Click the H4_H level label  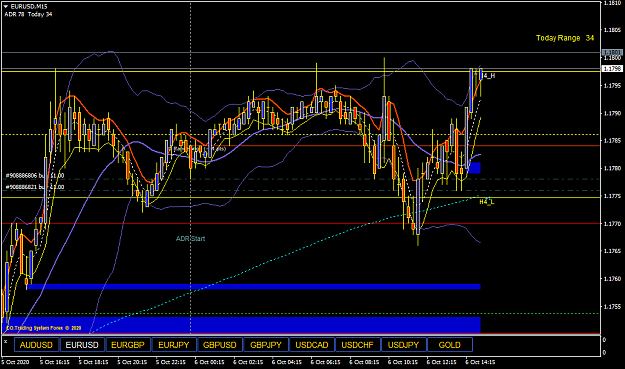point(489,76)
